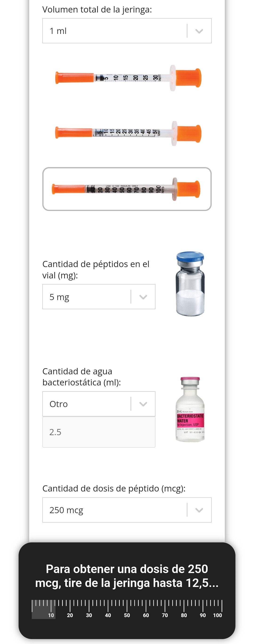This screenshot has height=644, width=254.
Task: Open the peptide dose dropdown showing 250 mcg
Action: [127, 510]
